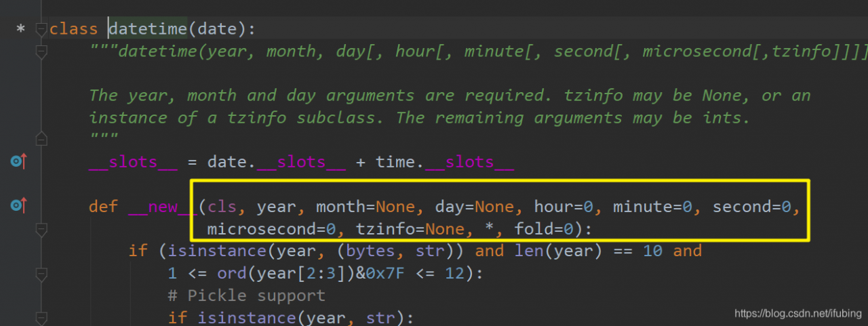Click the 'tzinfo=None' parameter
Screen dimensions: 868x326
click(410, 229)
